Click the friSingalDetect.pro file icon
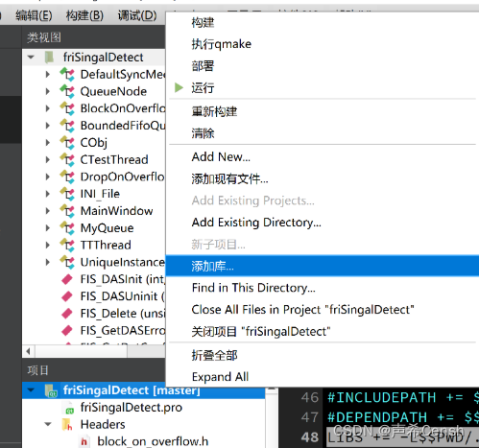 (x=69, y=409)
